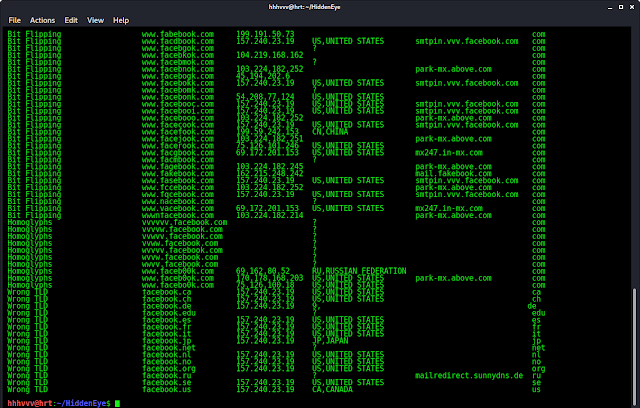
Task: Click the CA,CANADA country entry
Action: [332, 389]
